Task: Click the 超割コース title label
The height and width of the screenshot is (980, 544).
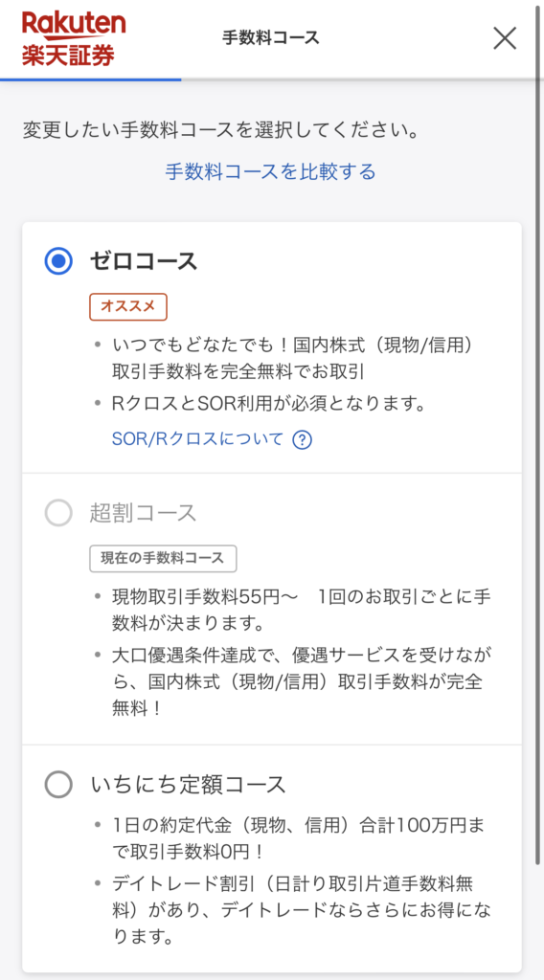Action: [x=144, y=514]
